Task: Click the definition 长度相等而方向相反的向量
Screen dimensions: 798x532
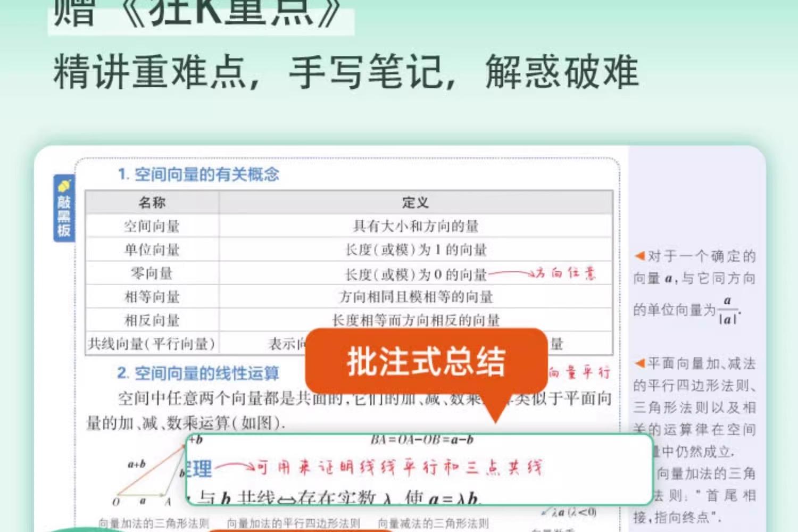Action: click(416, 320)
